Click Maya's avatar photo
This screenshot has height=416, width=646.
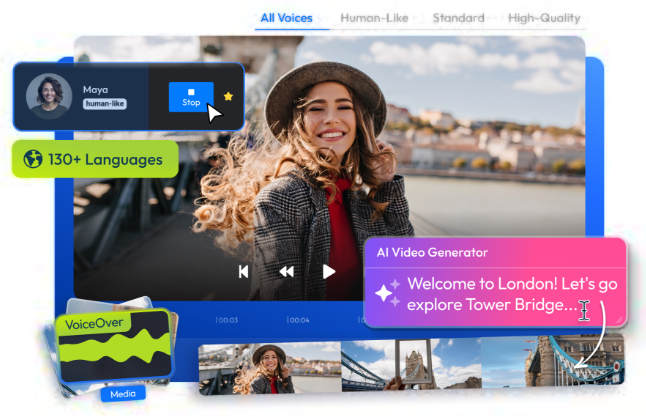coord(49,96)
